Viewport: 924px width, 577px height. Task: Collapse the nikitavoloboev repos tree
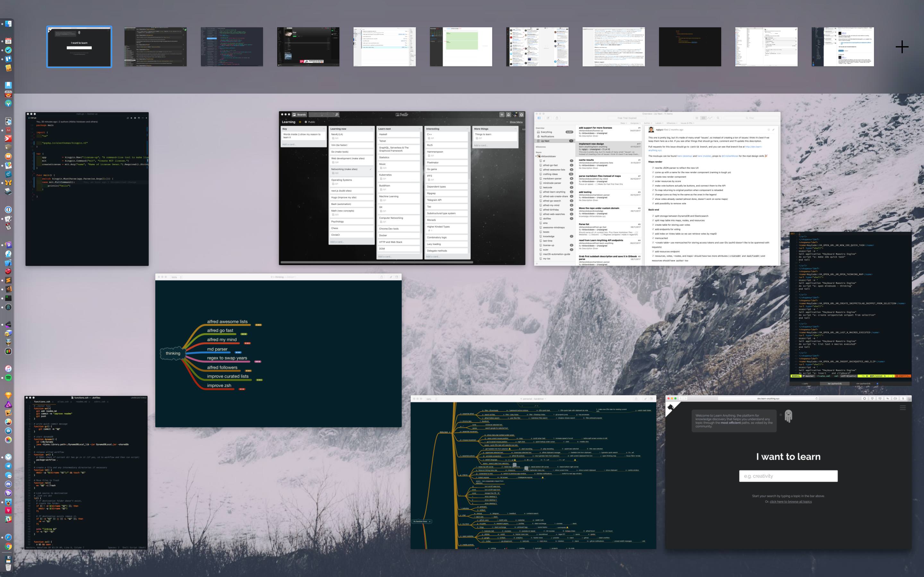tap(536, 156)
